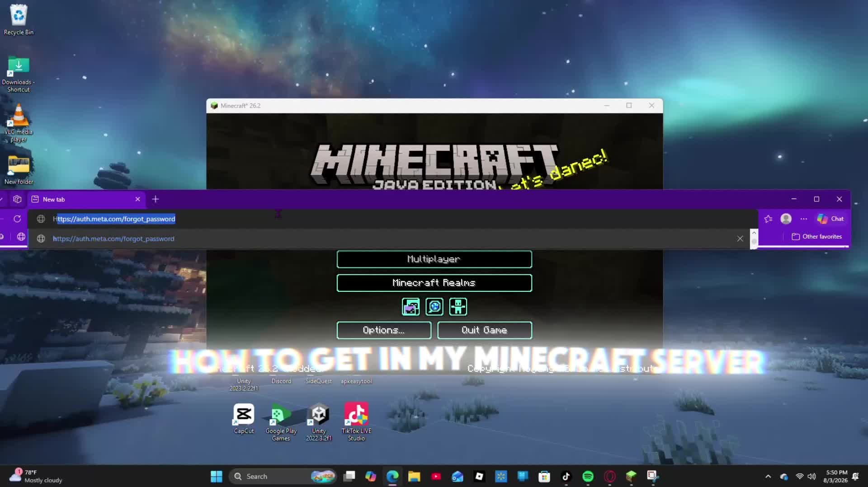This screenshot has height=487, width=868.
Task: Open the Other favorites folder
Action: (x=817, y=236)
